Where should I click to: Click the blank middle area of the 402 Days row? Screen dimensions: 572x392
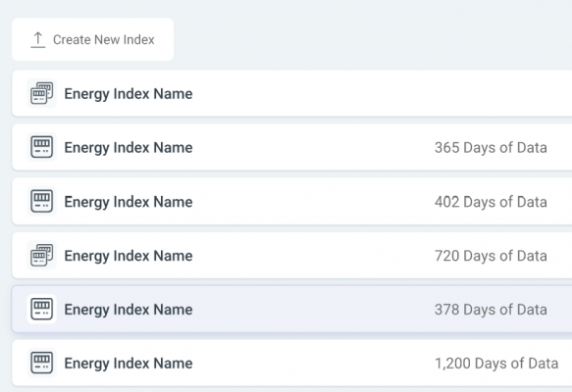pyautogui.click(x=314, y=201)
